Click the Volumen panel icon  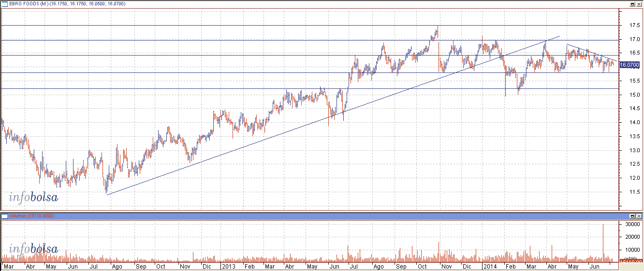pyautogui.click(x=4, y=215)
